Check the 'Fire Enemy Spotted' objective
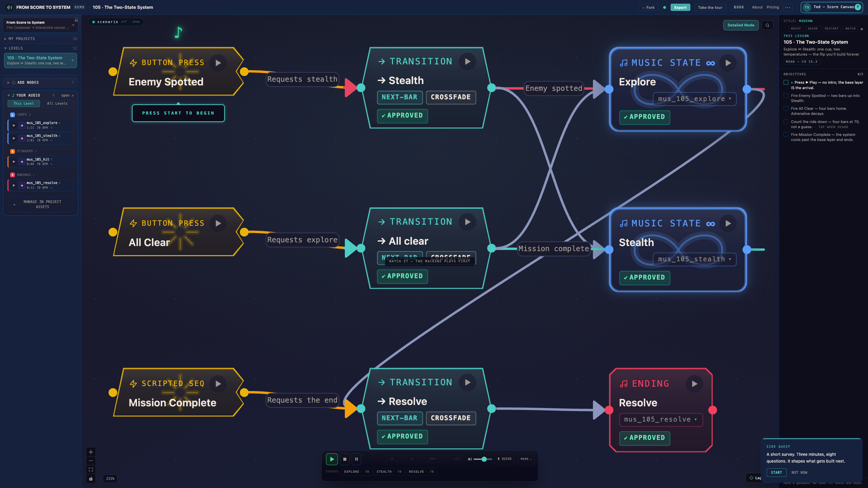This screenshot has width=868, height=488. [x=786, y=96]
